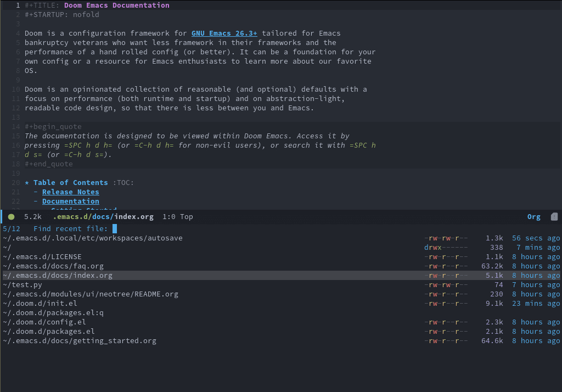Click the 1:0 Top position indicator
The image size is (562, 392).
(178, 217)
